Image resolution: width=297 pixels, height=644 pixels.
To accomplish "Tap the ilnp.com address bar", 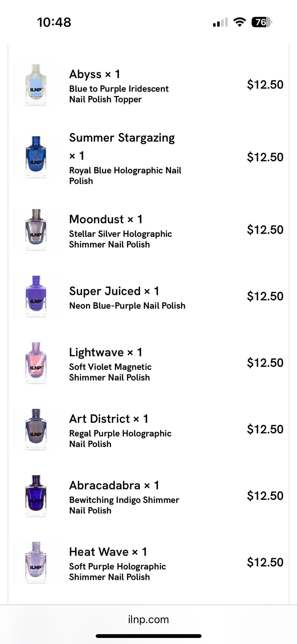I will 148,619.
